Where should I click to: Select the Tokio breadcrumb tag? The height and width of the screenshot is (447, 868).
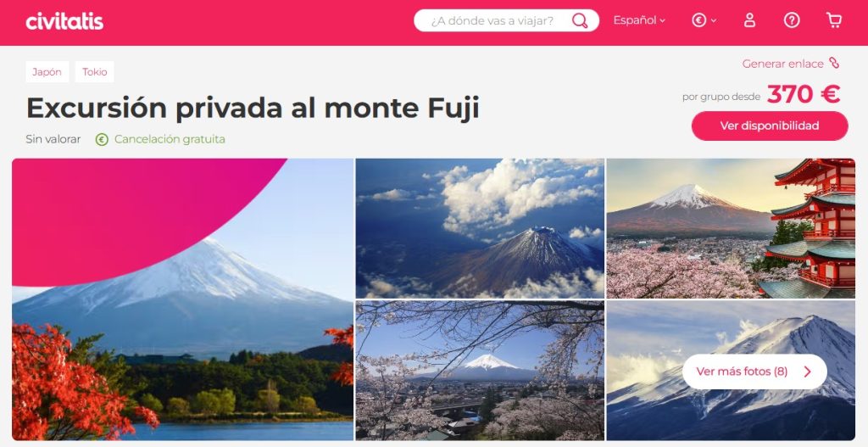point(95,72)
